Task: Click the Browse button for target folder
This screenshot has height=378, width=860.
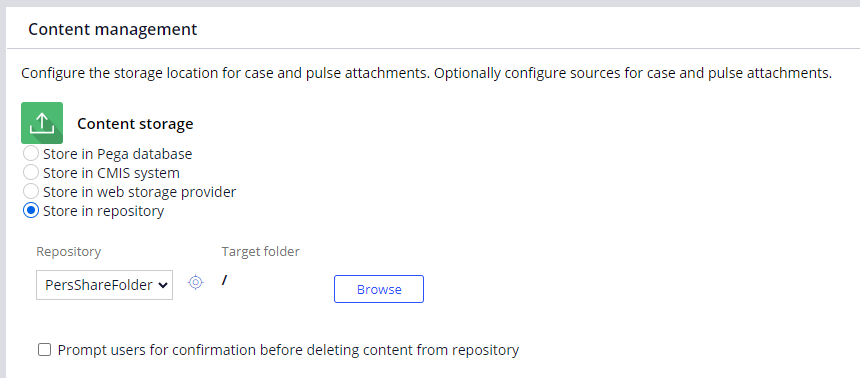Action: [x=378, y=289]
